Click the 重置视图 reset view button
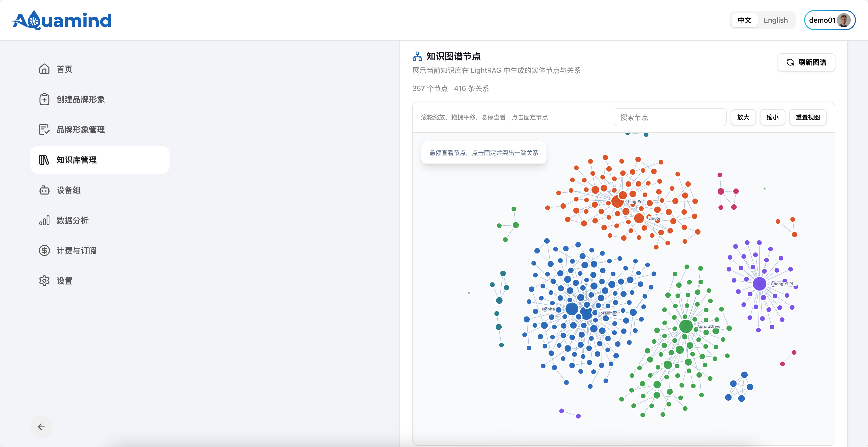This screenshot has width=868, height=447. point(808,117)
